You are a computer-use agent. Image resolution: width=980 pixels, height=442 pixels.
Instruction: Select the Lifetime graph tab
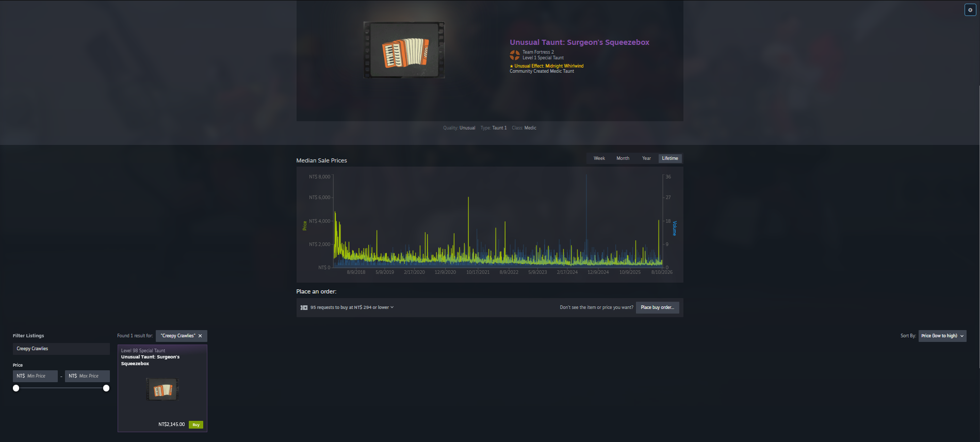click(x=670, y=158)
